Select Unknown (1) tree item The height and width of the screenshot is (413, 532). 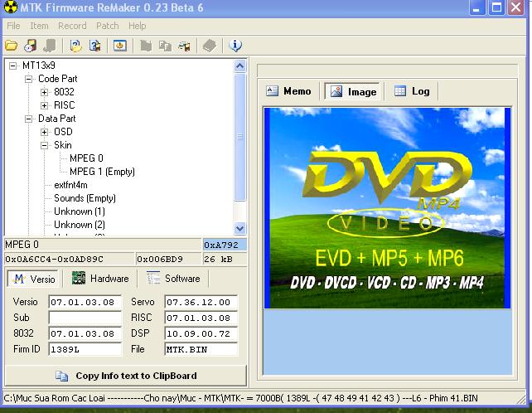80,211
